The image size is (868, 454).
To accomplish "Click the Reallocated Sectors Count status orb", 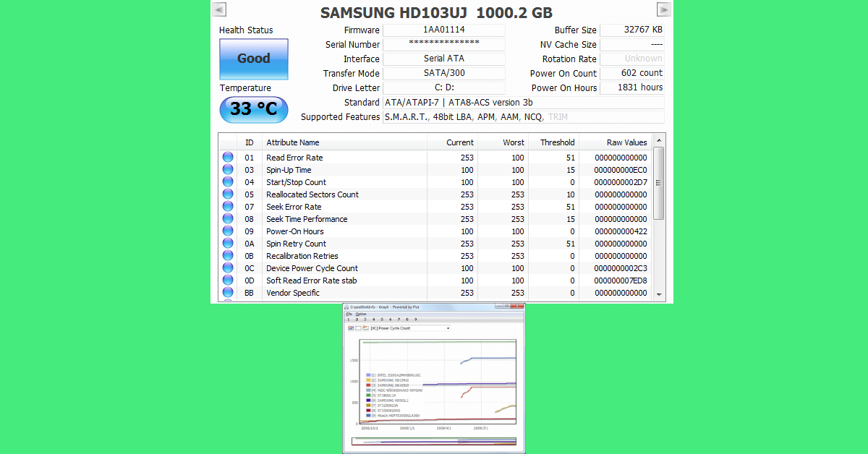I will coord(228,194).
